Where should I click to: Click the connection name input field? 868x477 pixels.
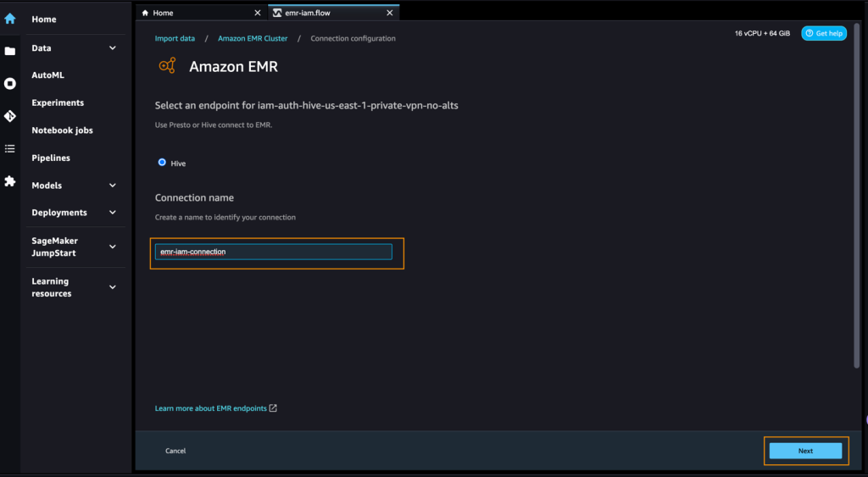click(274, 252)
